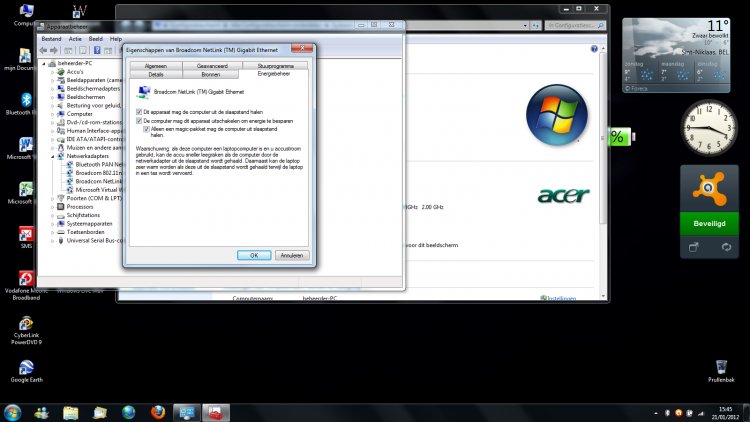Toggle 'De computer mag dit apparaat uitschakelen' checkbox
Viewport: 750px width, 422px height.
point(139,120)
